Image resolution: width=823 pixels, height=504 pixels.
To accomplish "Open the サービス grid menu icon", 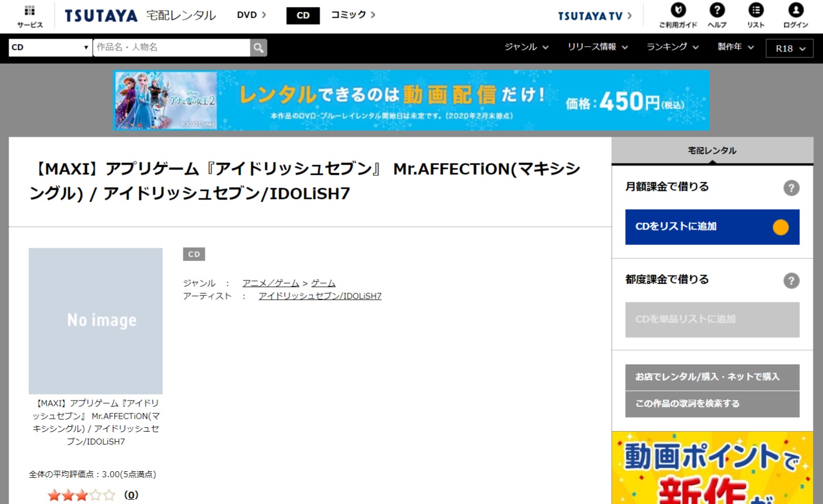I will click(x=30, y=11).
